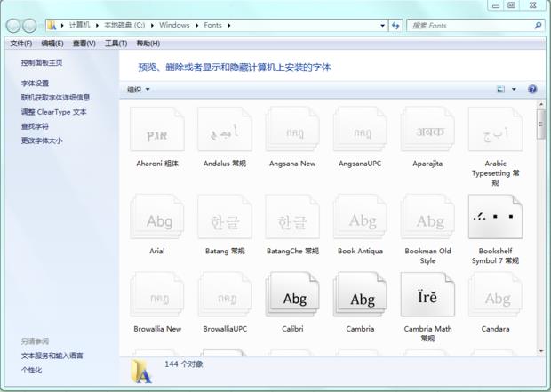Click the Fonts breadcrumb segment
This screenshot has width=551, height=392.
click(x=212, y=25)
